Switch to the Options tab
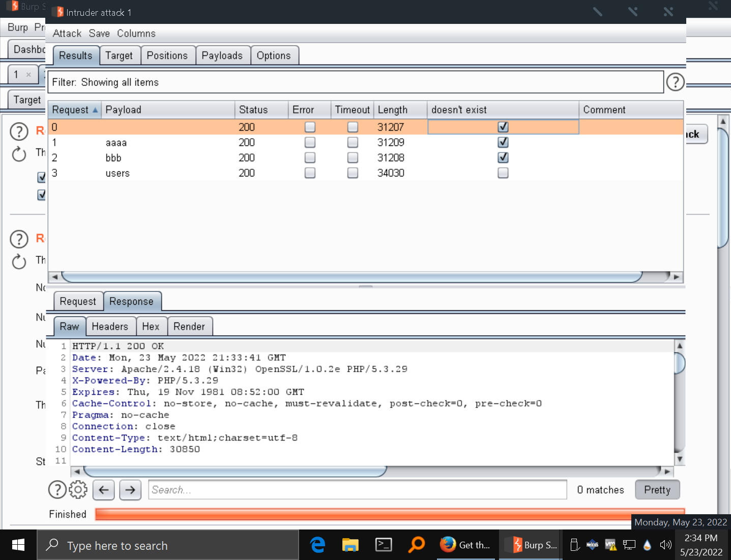731x560 pixels. click(x=274, y=55)
